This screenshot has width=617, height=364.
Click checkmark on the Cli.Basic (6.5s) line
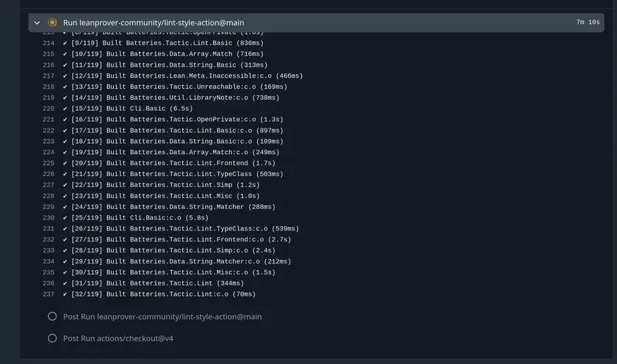click(x=65, y=109)
